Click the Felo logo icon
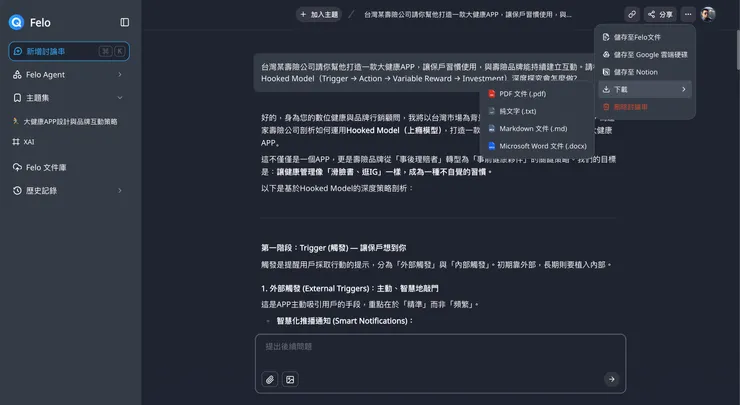The height and width of the screenshot is (405, 740). 17,22
